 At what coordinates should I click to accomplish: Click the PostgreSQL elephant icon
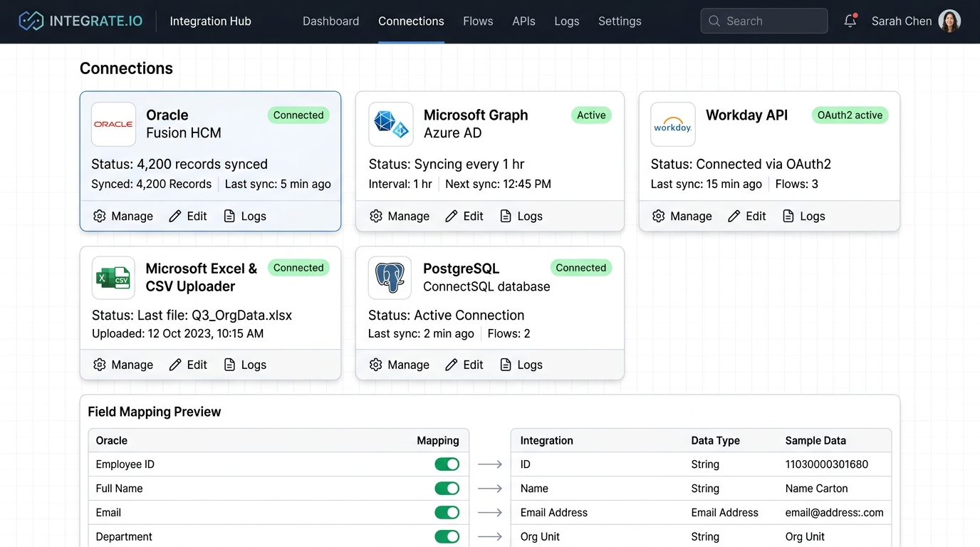pyautogui.click(x=390, y=278)
